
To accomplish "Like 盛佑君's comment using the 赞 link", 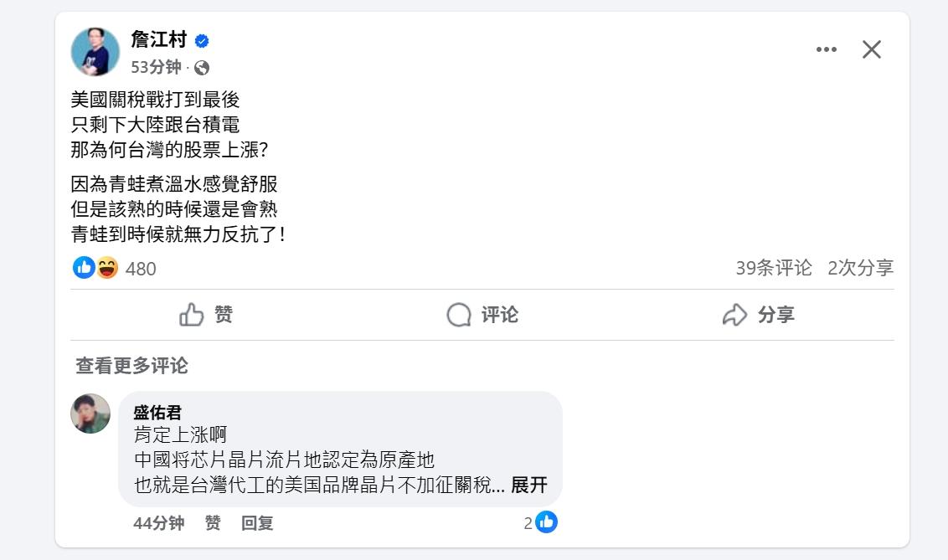I will click(x=213, y=523).
